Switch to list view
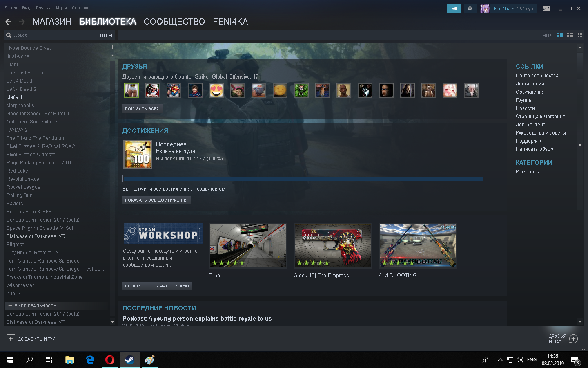Screen dimensions: 588x368 pyautogui.click(x=570, y=36)
